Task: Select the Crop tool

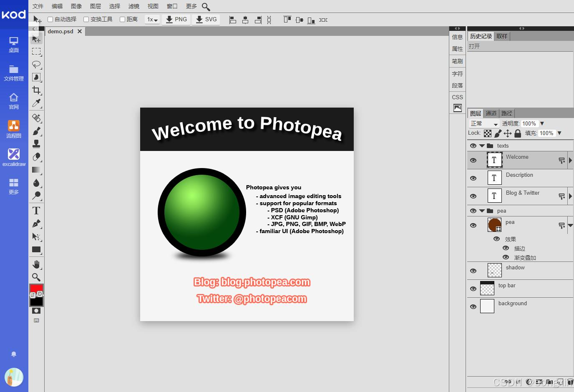Action: click(x=36, y=90)
